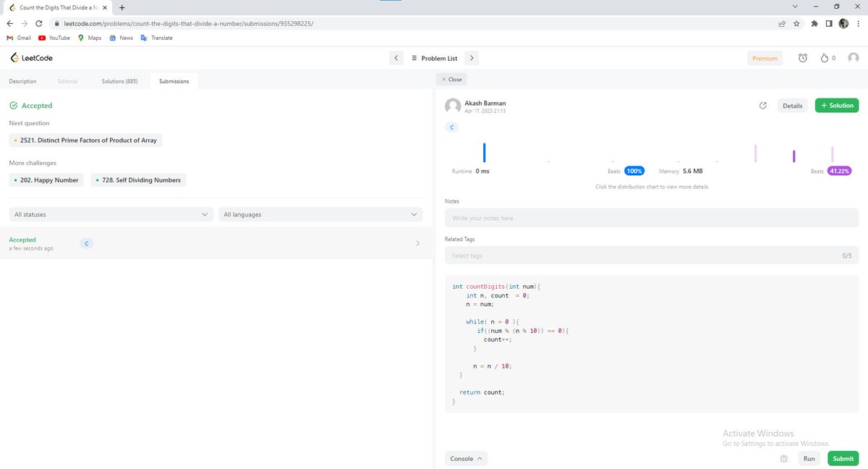Open the tab search dropdown arrow
The height and width of the screenshot is (469, 868).
(x=796, y=7)
